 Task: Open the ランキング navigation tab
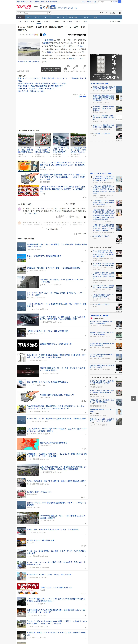86,17
